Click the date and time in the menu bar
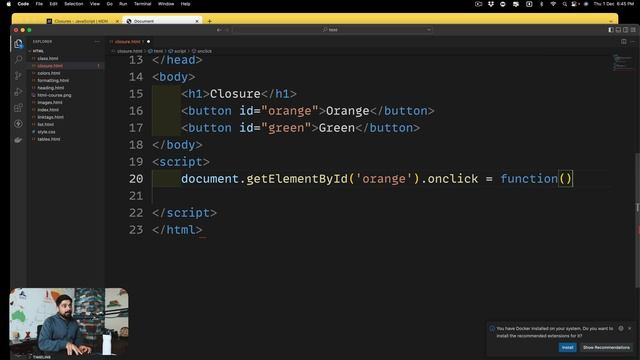This screenshot has height=360, width=640. (x=613, y=4)
